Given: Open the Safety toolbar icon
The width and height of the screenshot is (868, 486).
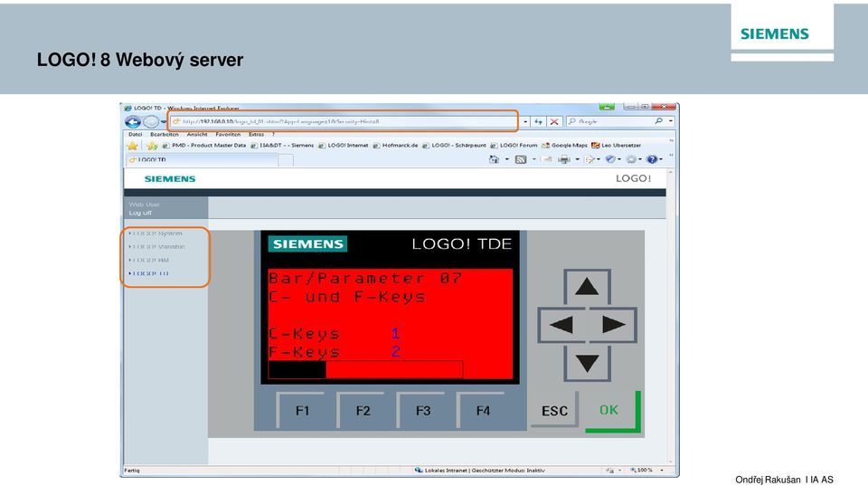Looking at the screenshot, I should pyautogui.click(x=610, y=159).
